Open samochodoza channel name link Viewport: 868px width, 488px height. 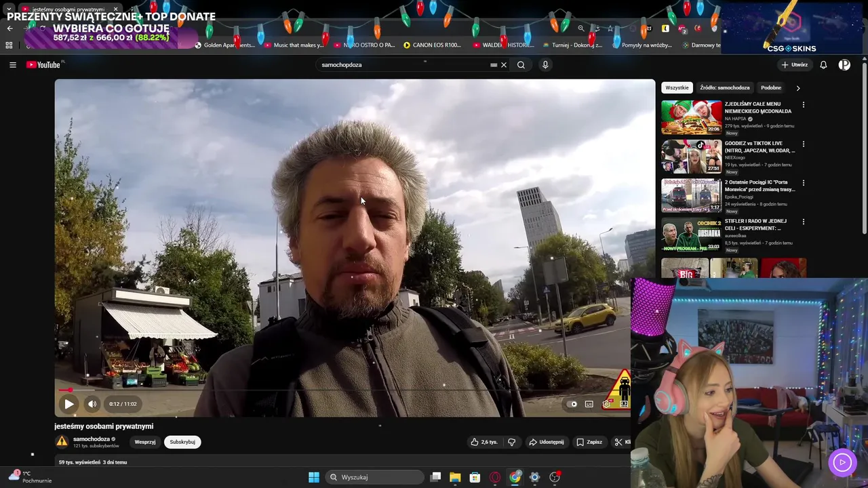92,439
